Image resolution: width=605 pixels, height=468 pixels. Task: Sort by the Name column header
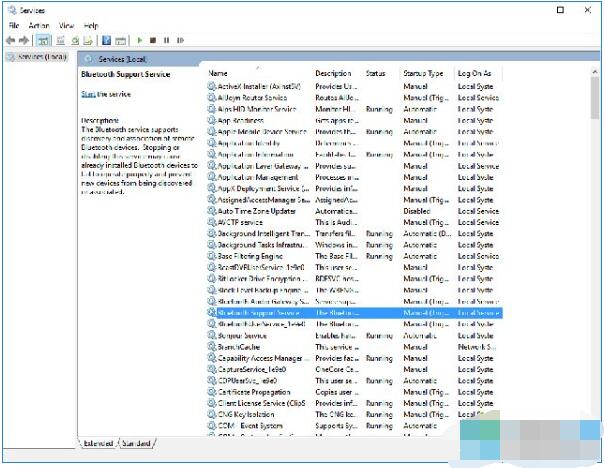point(218,73)
